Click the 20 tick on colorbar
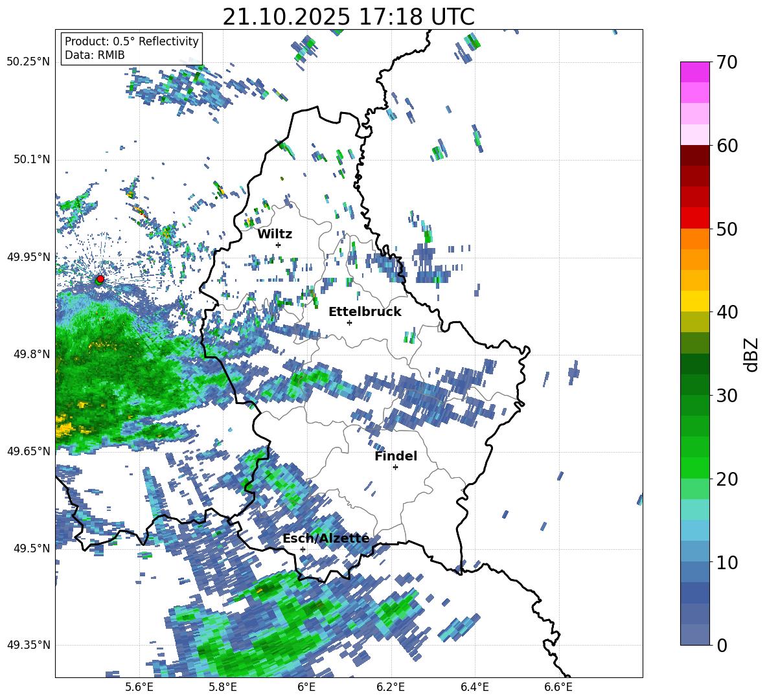 point(727,479)
